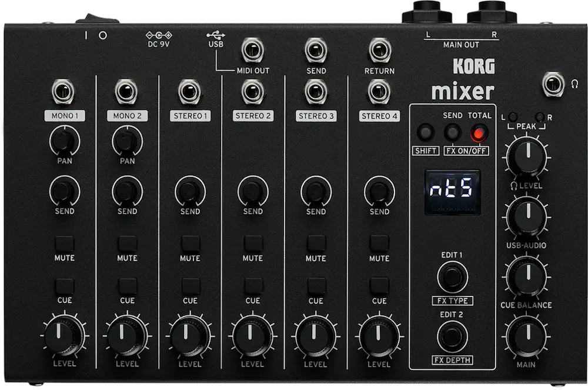The width and height of the screenshot is (588, 390).
Task: Click the MONO 2 input jack
Action: [126, 92]
